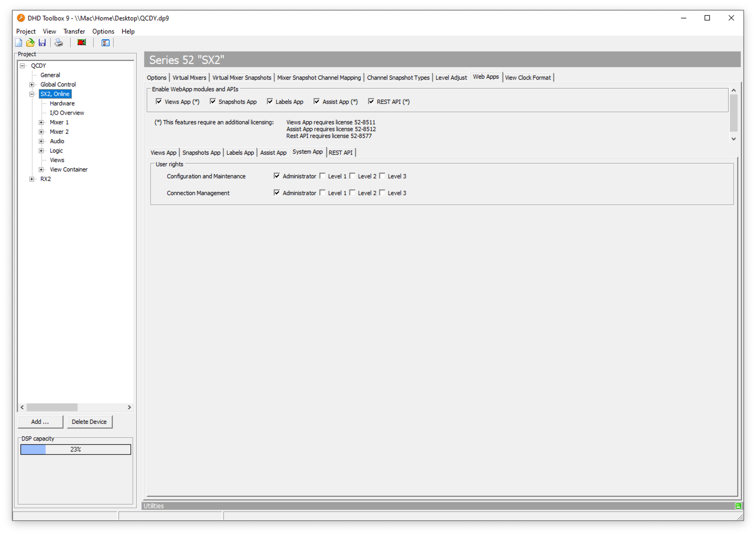Click the Web Apps panel scroll-down arrow

click(734, 139)
